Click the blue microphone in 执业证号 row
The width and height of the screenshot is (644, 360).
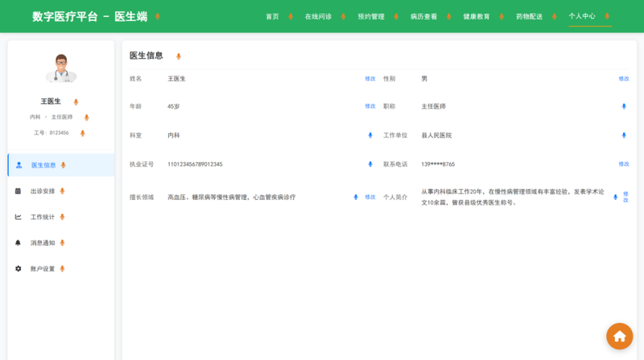click(x=370, y=164)
